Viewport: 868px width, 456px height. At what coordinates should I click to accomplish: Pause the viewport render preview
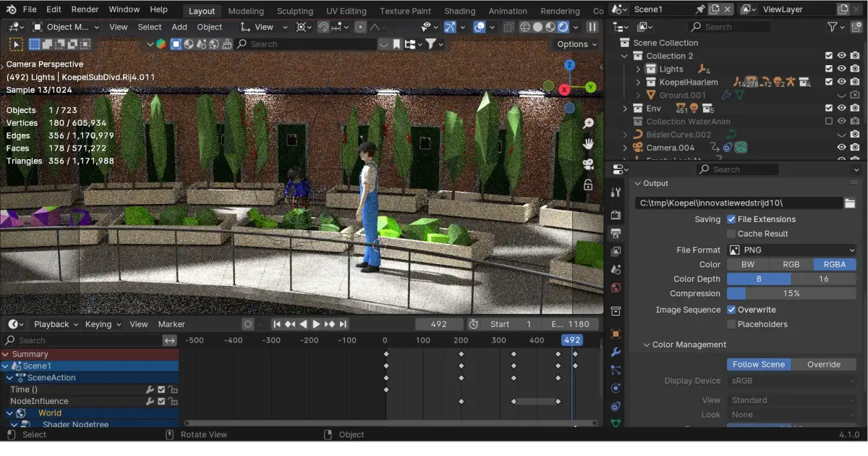click(592, 27)
